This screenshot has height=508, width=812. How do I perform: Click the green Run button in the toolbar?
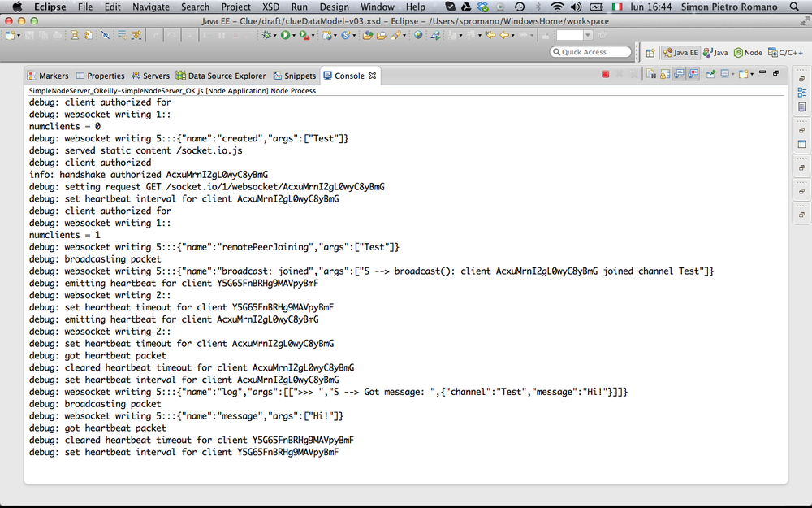tap(285, 36)
